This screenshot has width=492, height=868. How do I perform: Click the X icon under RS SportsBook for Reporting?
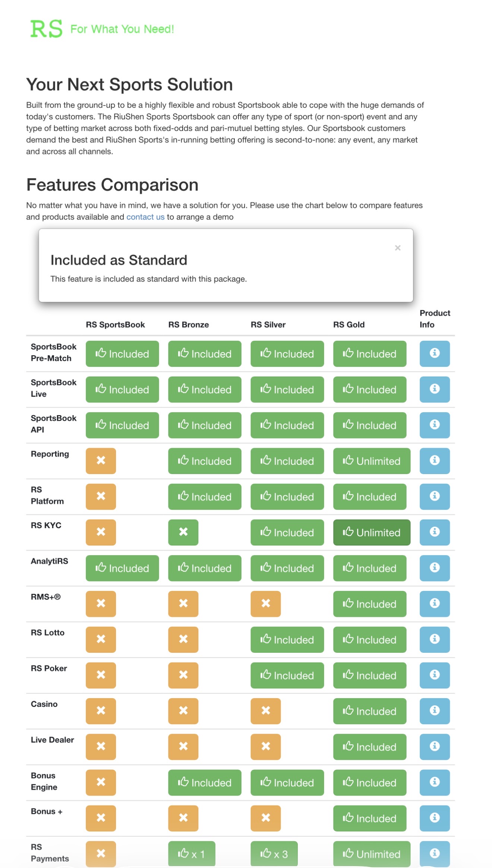tap(101, 461)
